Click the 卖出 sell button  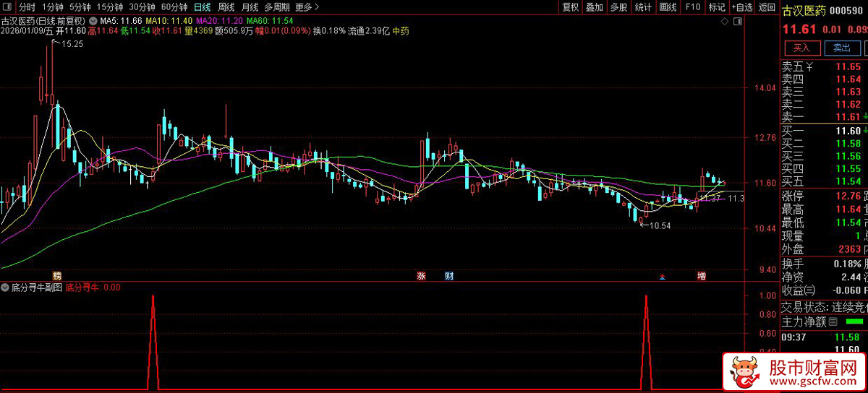(842, 48)
